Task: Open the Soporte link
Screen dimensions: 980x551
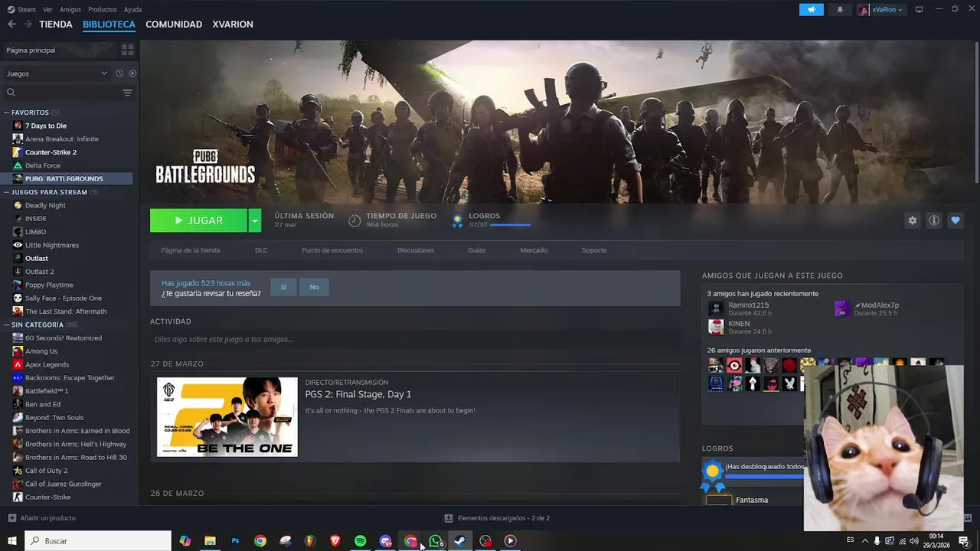Action: point(594,250)
